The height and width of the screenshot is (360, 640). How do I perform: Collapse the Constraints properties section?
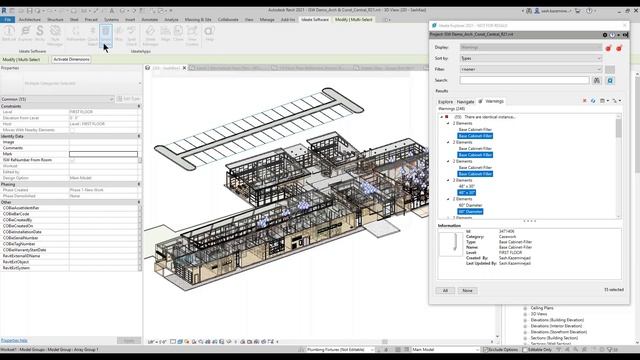(x=139, y=106)
